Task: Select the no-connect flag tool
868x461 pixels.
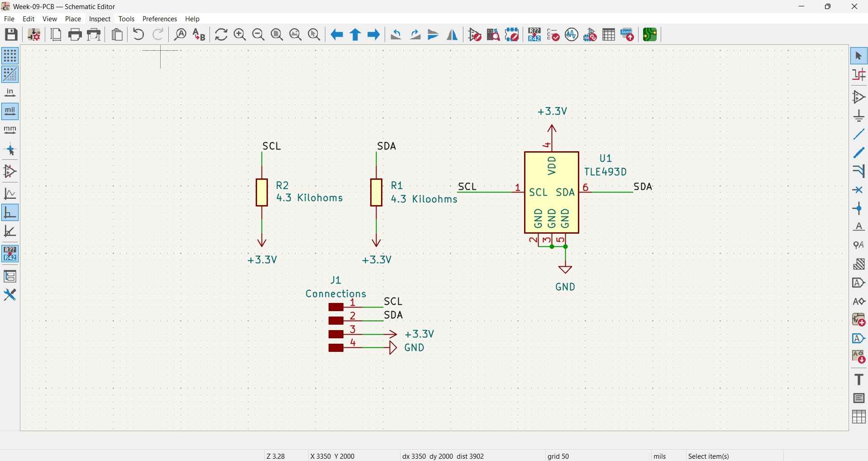Action: (x=859, y=190)
